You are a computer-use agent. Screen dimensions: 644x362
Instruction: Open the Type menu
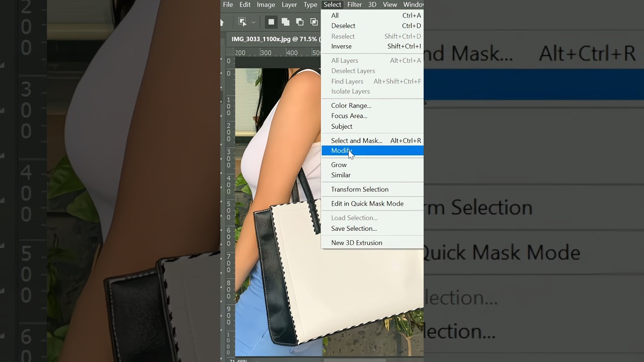coord(310,5)
